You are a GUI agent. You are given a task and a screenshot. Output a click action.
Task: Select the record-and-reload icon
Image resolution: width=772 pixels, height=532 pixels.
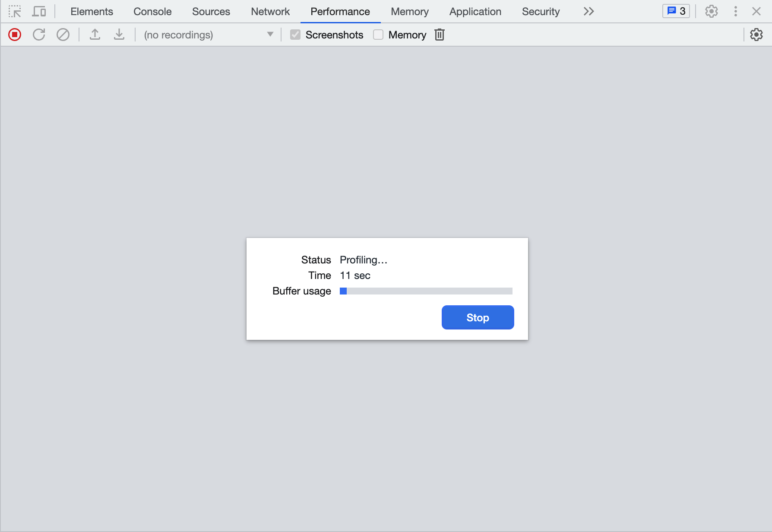click(38, 35)
